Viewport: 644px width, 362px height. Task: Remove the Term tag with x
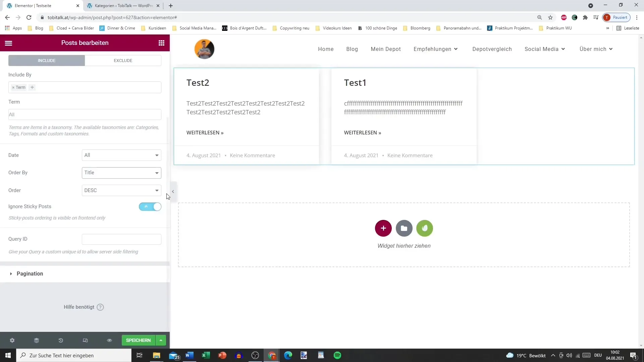pos(13,87)
